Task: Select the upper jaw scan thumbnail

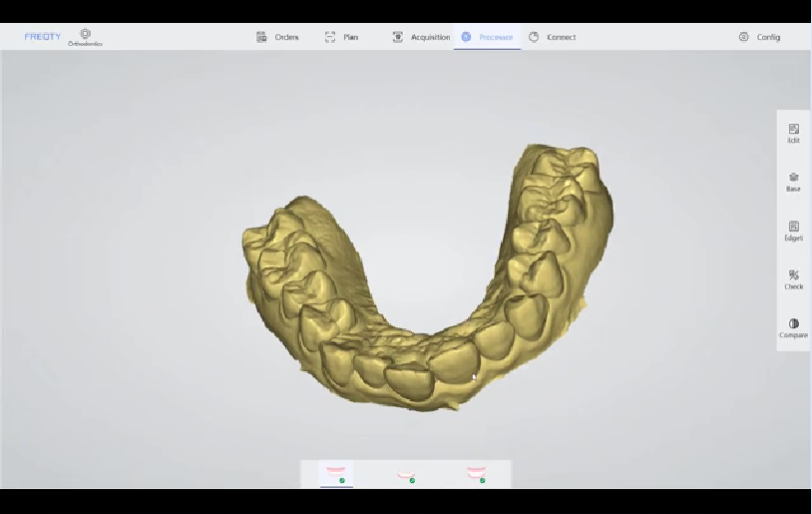Action: tap(336, 473)
